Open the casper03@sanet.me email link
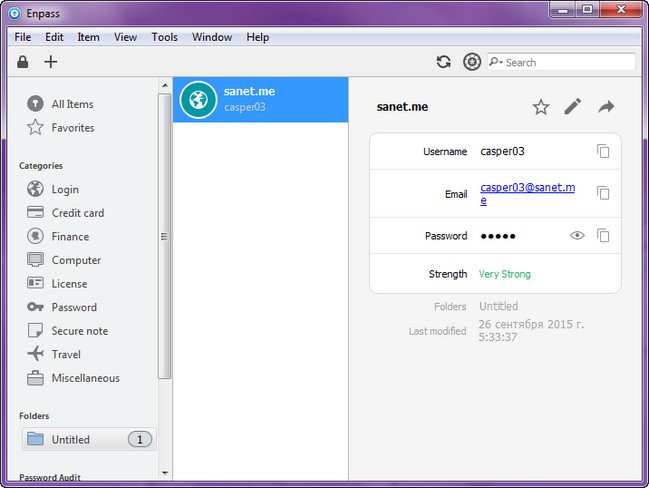This screenshot has width=649, height=488. tap(527, 194)
